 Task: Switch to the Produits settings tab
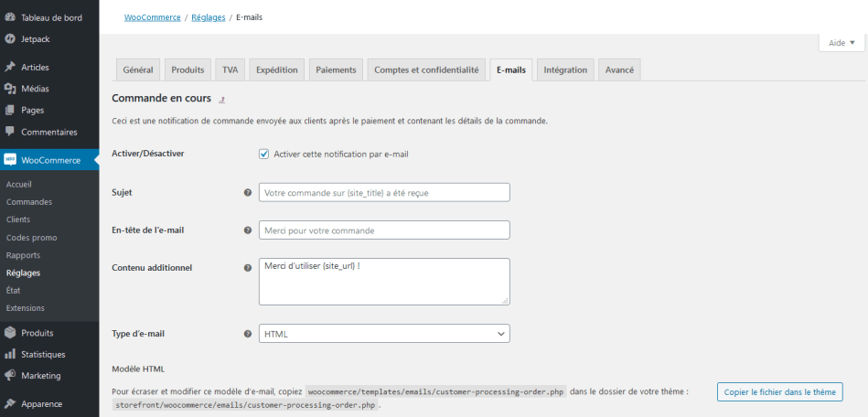tap(188, 69)
